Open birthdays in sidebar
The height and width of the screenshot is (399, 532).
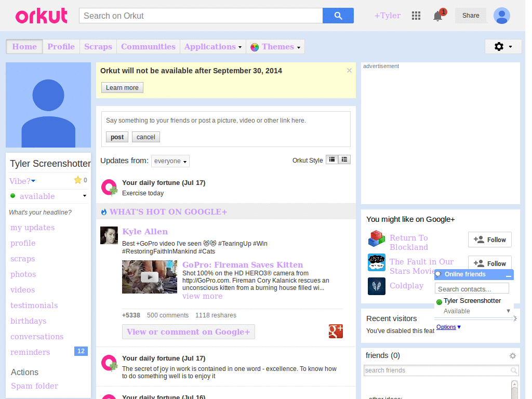[x=29, y=321]
